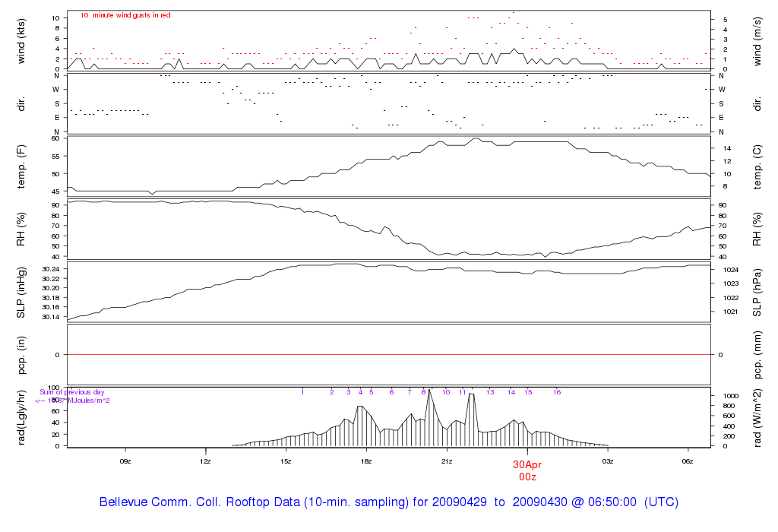Click the '30.14' pressure tick value
This screenshot has height=532, width=778.
tap(51, 317)
